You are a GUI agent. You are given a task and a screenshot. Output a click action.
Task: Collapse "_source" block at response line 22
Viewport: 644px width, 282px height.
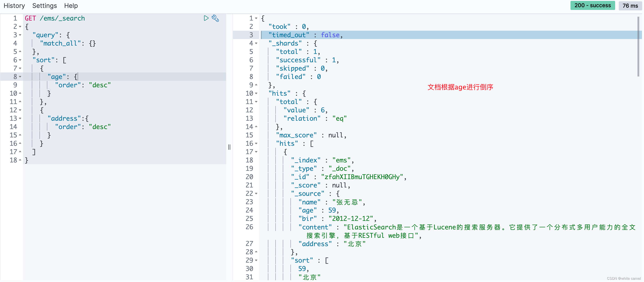pos(256,194)
